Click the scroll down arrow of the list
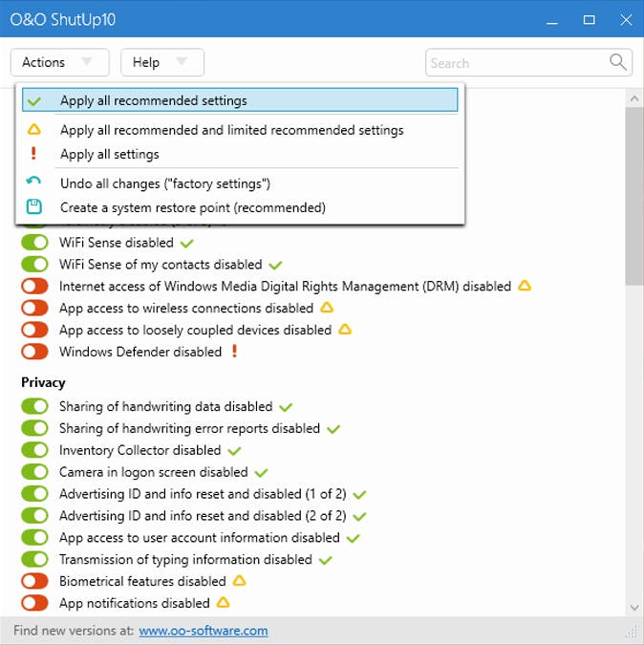Screen dimensions: 644x645 pyautogui.click(x=634, y=608)
